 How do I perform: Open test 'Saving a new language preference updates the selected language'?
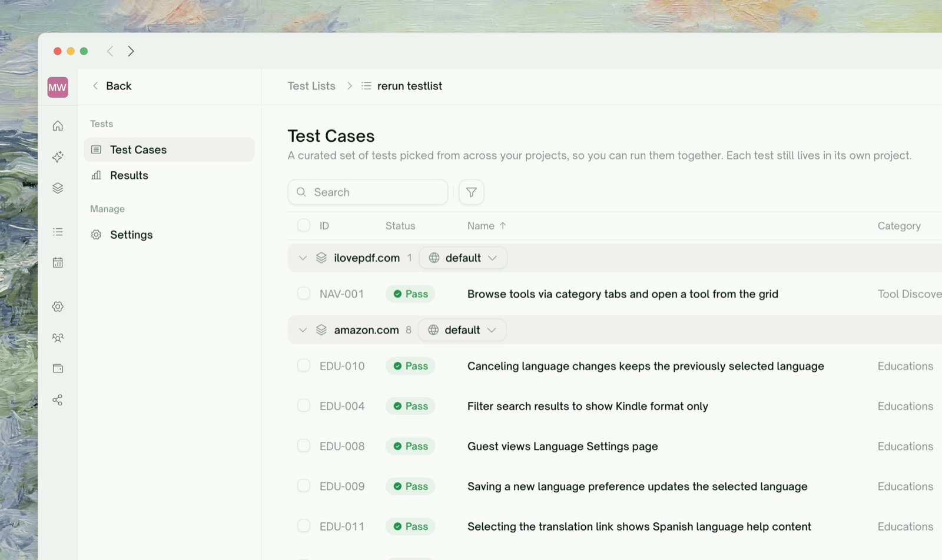638,486
